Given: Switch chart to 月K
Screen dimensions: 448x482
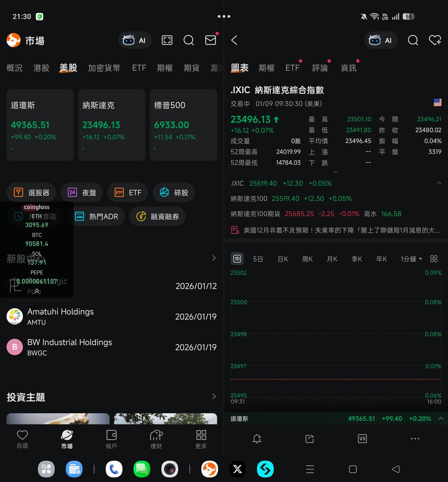Looking at the screenshot, I should pyautogui.click(x=332, y=259).
